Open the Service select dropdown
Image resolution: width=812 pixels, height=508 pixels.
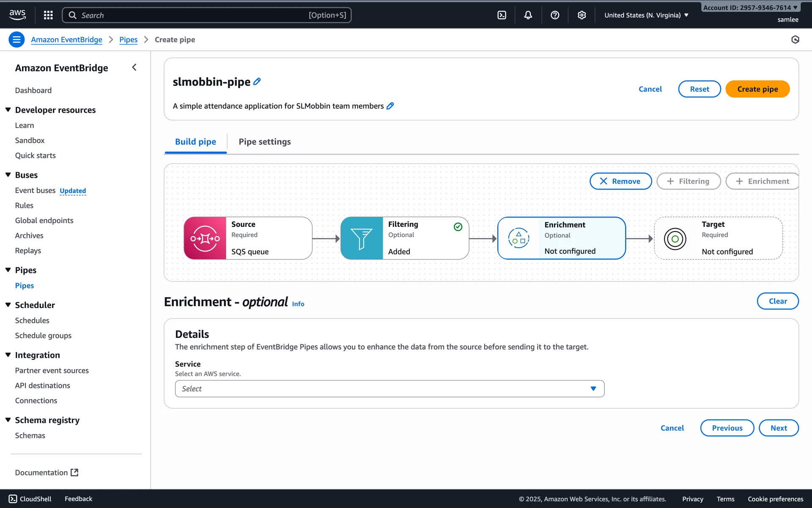(x=390, y=389)
